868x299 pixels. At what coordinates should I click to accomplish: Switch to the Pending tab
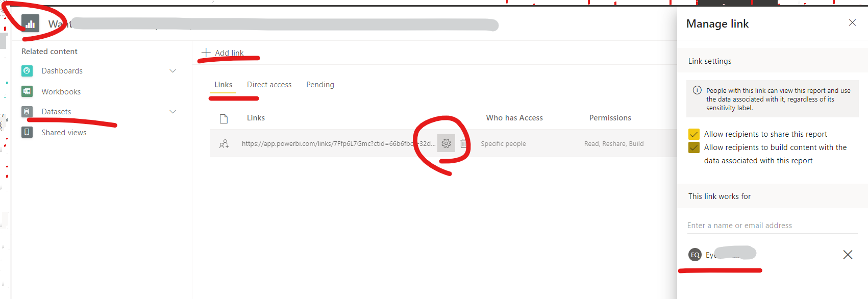coord(320,85)
